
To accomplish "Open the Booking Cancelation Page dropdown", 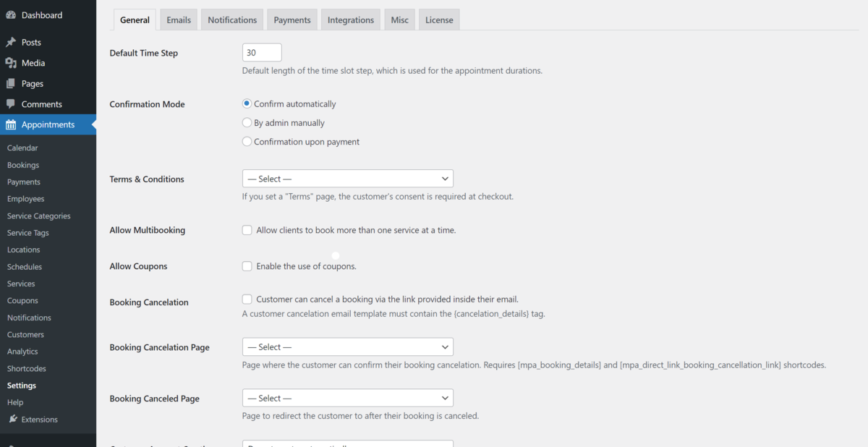I will coord(348,347).
